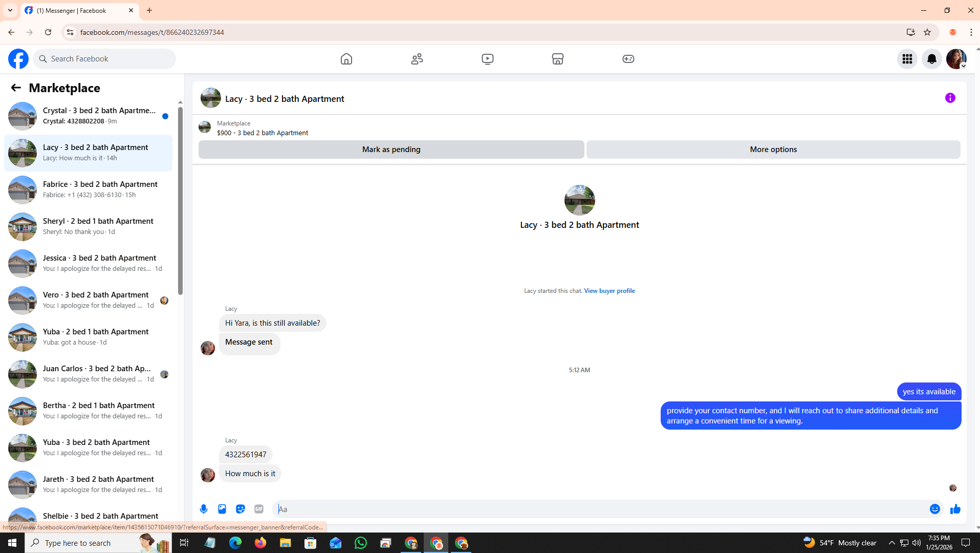
Task: Open View buyer profile link
Action: pos(609,291)
